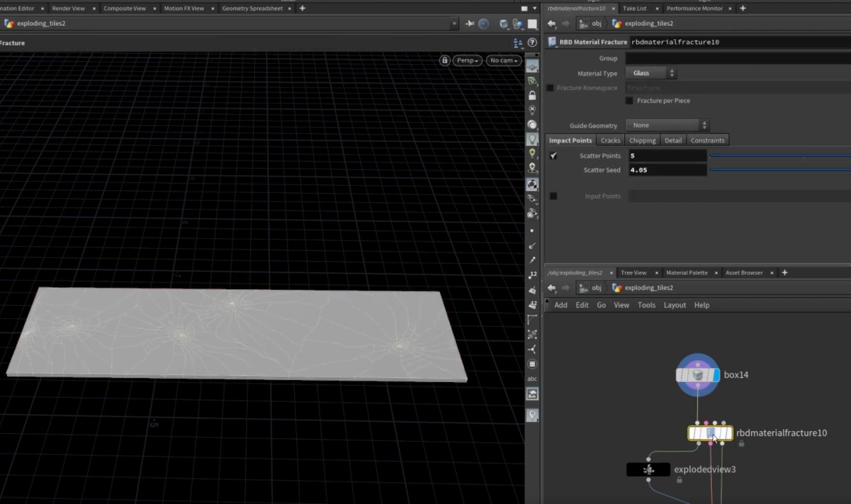
Task: Disable the Scatter Points checkbox
Action: pyautogui.click(x=554, y=156)
